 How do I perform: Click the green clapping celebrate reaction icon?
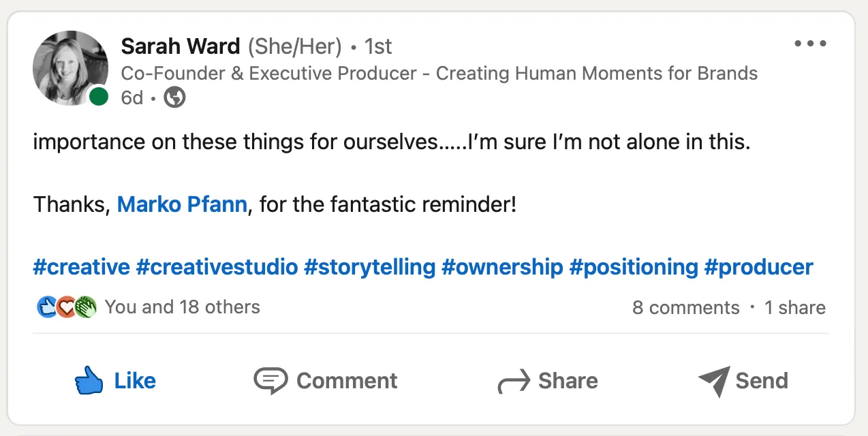pyautogui.click(x=85, y=307)
